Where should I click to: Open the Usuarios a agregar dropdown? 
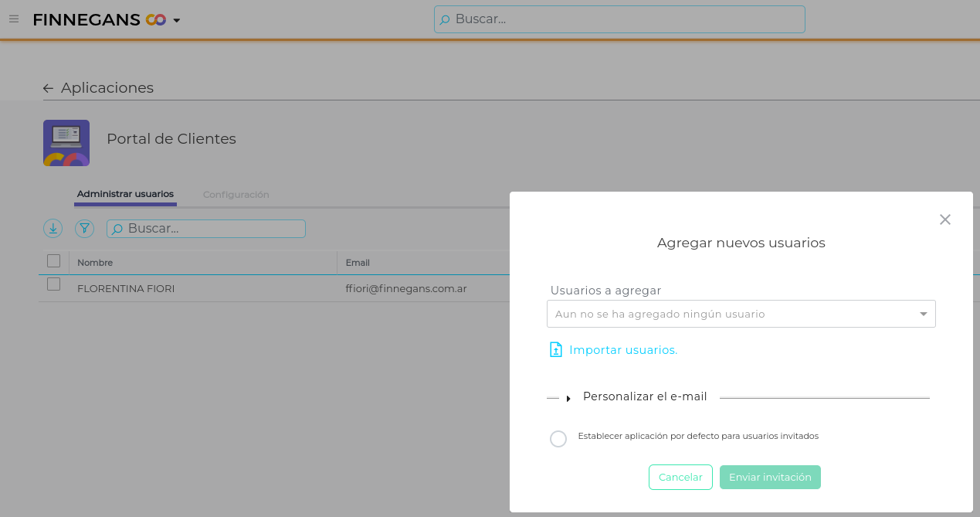(741, 314)
